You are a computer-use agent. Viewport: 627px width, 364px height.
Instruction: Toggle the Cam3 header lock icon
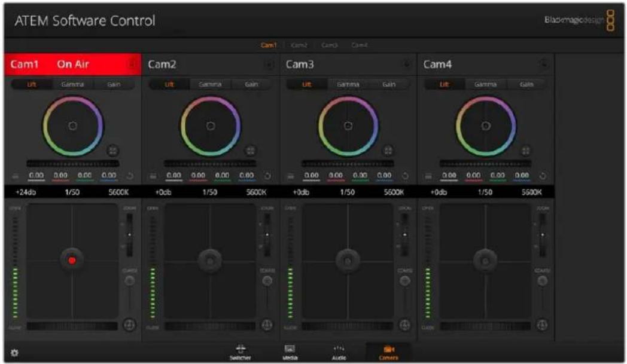407,65
